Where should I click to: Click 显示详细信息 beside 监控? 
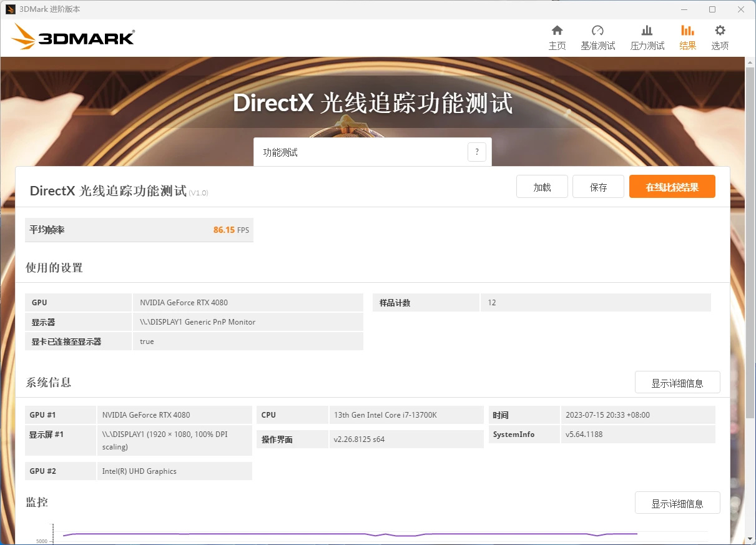click(677, 503)
